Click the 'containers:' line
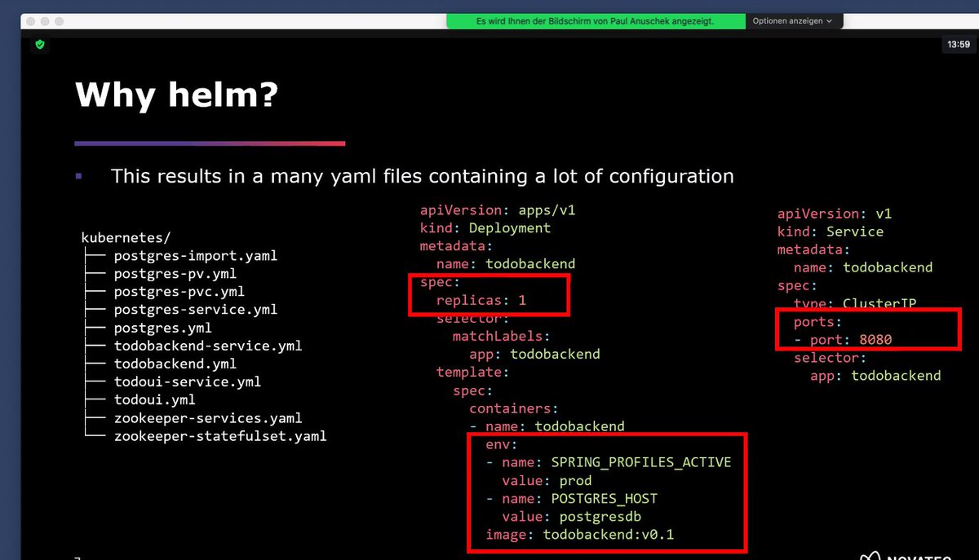Screen dimensions: 979x560 coord(514,408)
